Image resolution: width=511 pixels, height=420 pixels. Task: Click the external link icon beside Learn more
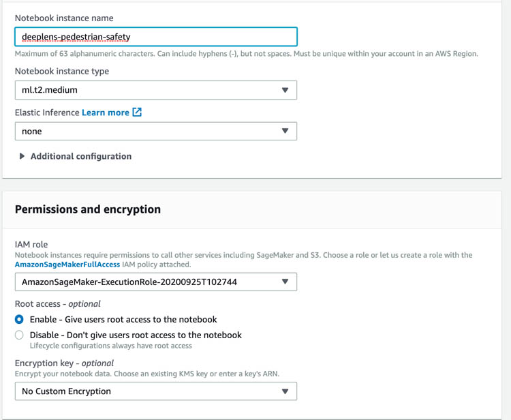[137, 112]
